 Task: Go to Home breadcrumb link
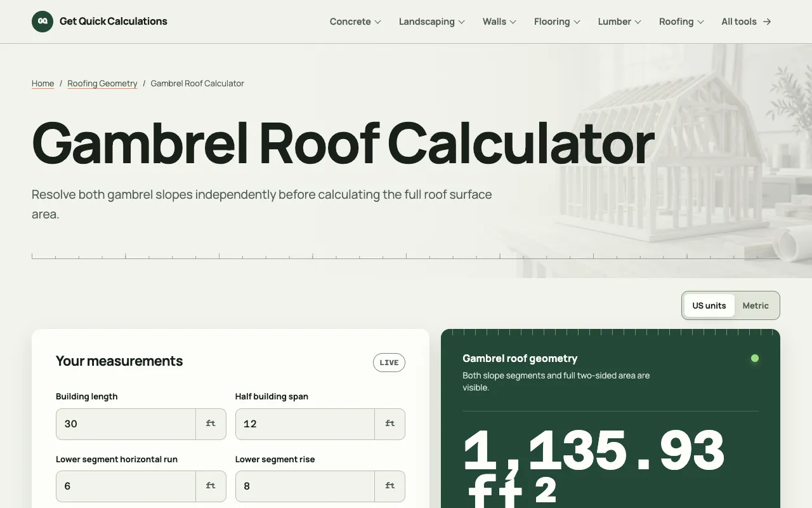pyautogui.click(x=43, y=83)
